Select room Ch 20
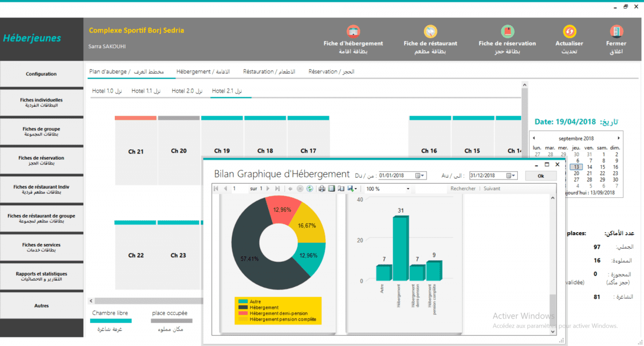Viewport: 644px width, 346px height. [x=179, y=151]
